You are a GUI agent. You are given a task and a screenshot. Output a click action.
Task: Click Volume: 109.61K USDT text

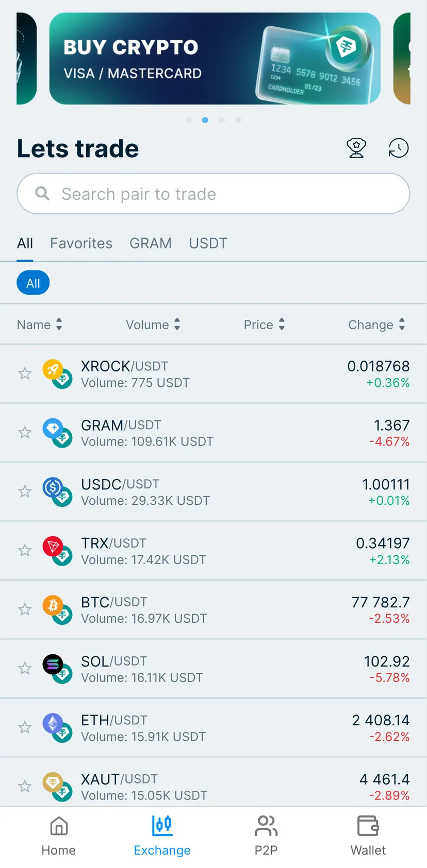(147, 441)
